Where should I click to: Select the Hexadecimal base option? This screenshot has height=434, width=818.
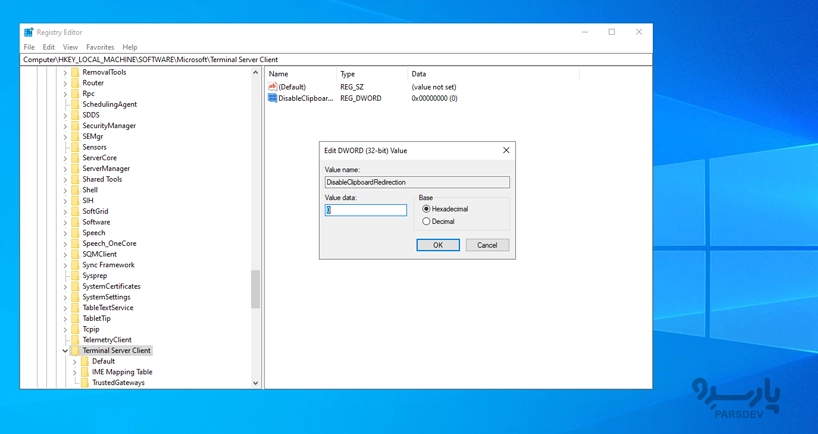click(426, 209)
